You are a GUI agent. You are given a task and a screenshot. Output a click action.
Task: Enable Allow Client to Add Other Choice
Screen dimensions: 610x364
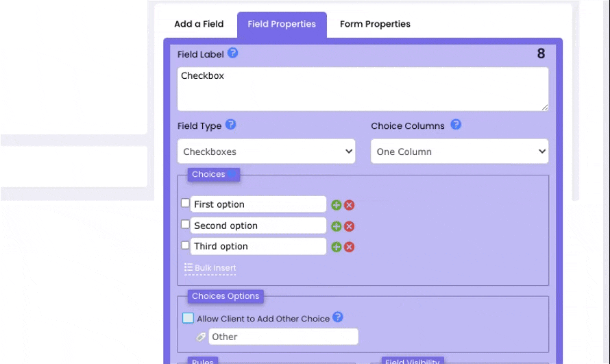[x=188, y=318]
